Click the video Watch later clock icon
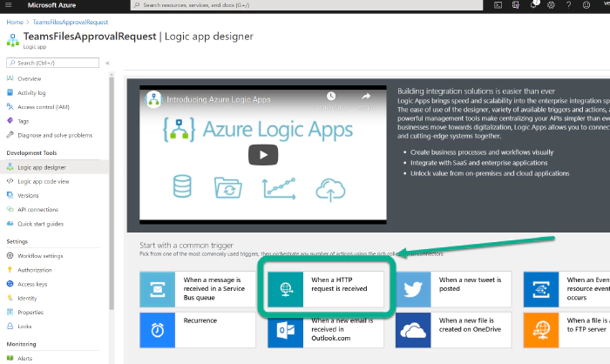Screen dimensions: 610x364 point(330,96)
